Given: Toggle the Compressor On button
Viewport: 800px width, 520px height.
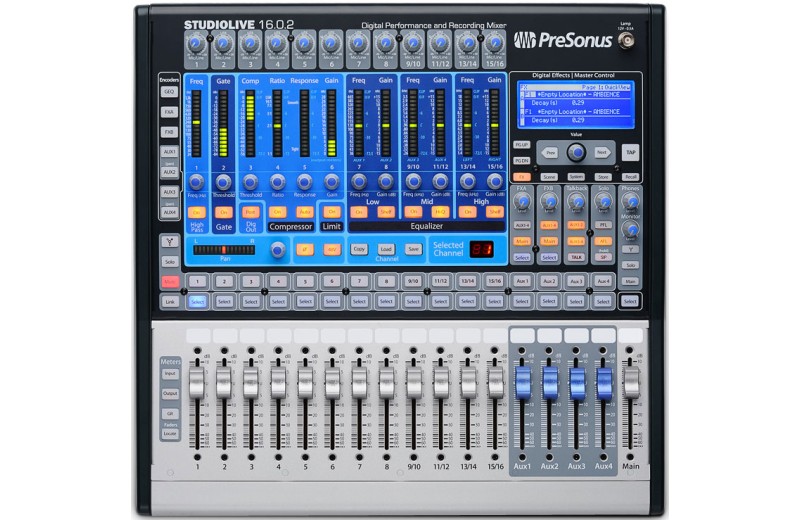Looking at the screenshot, I should 278,212.
